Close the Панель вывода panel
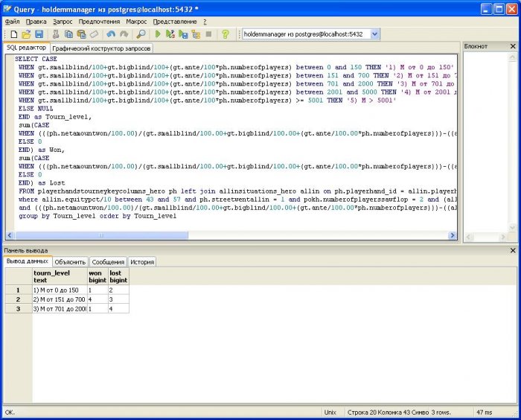The width and height of the screenshot is (521, 420). pyautogui.click(x=512, y=251)
